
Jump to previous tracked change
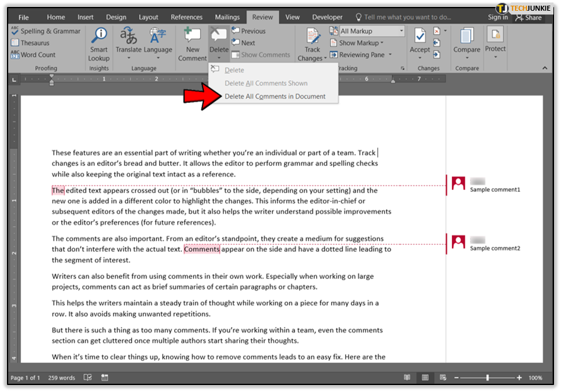[x=437, y=43]
